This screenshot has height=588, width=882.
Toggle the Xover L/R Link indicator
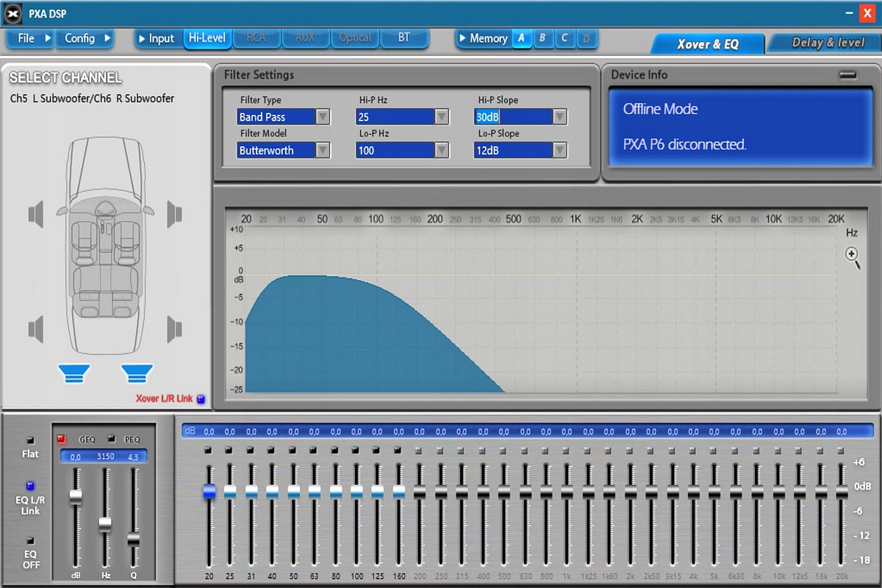[x=201, y=399]
